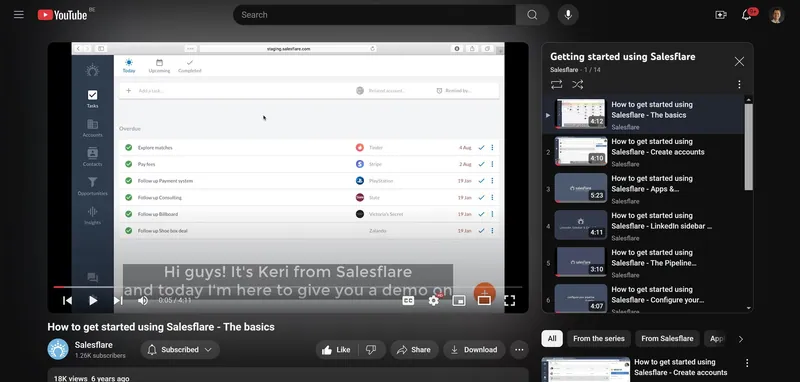Go to the YouTube home logo
800x382 pixels.
coord(63,15)
